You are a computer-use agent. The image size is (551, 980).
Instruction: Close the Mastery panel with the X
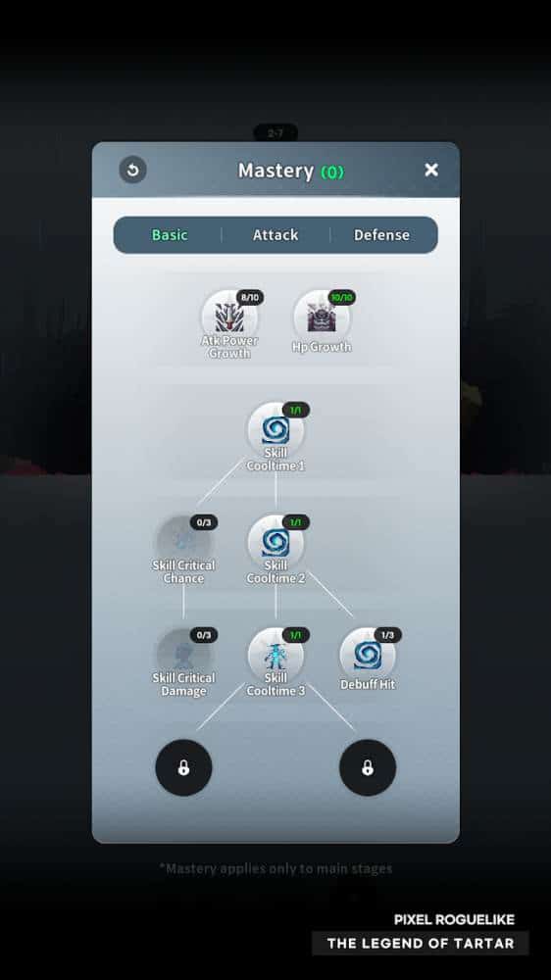pos(431,170)
